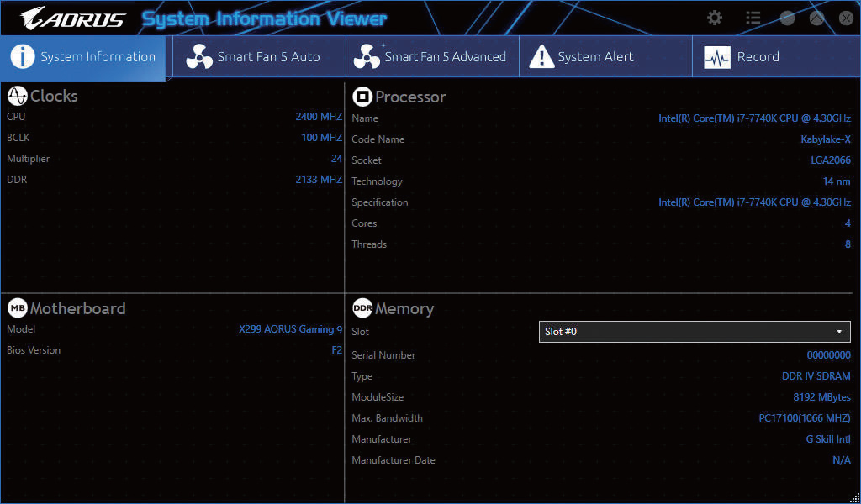Image resolution: width=861 pixels, height=504 pixels.
Task: Click the MB Motherboard icon
Action: (x=18, y=308)
